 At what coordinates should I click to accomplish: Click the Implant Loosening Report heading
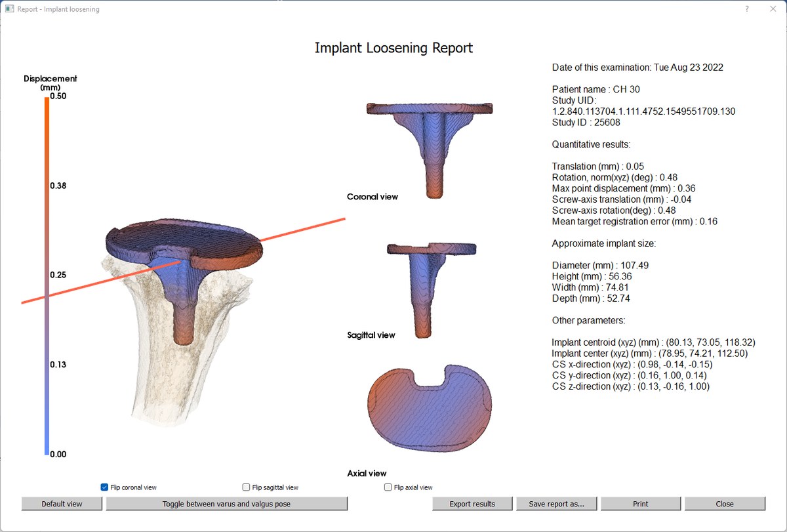pyautogui.click(x=393, y=48)
